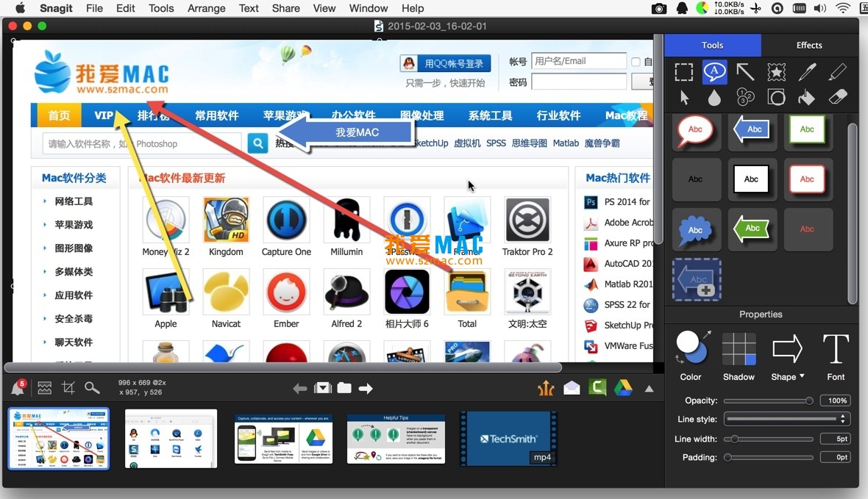Viewport: 868px width, 499px height.
Task: Open the Color property swatch
Action: point(690,348)
